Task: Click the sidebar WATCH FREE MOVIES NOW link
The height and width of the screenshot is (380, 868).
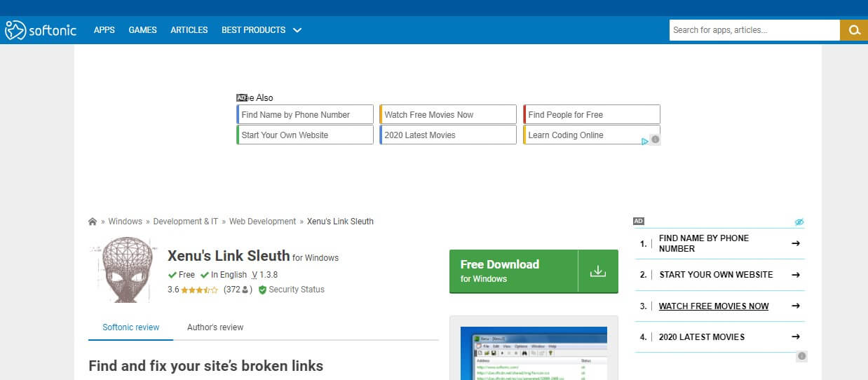Action: (714, 306)
